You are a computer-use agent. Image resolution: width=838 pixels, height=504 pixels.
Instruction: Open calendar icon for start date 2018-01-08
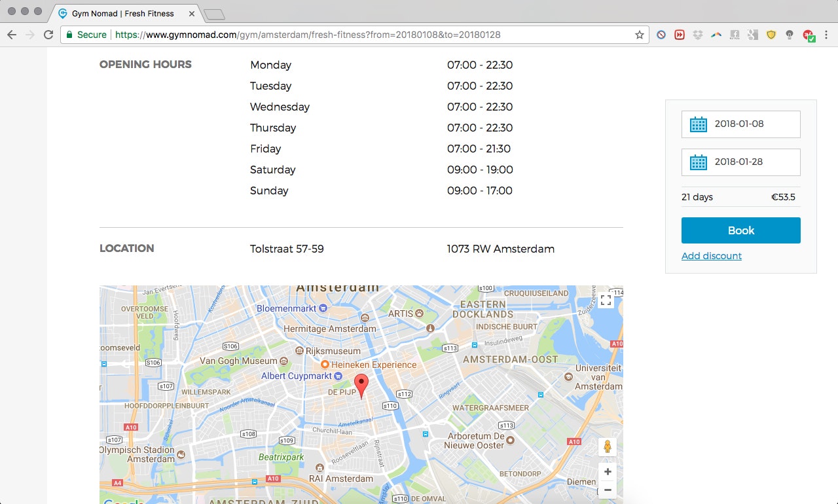[699, 124]
